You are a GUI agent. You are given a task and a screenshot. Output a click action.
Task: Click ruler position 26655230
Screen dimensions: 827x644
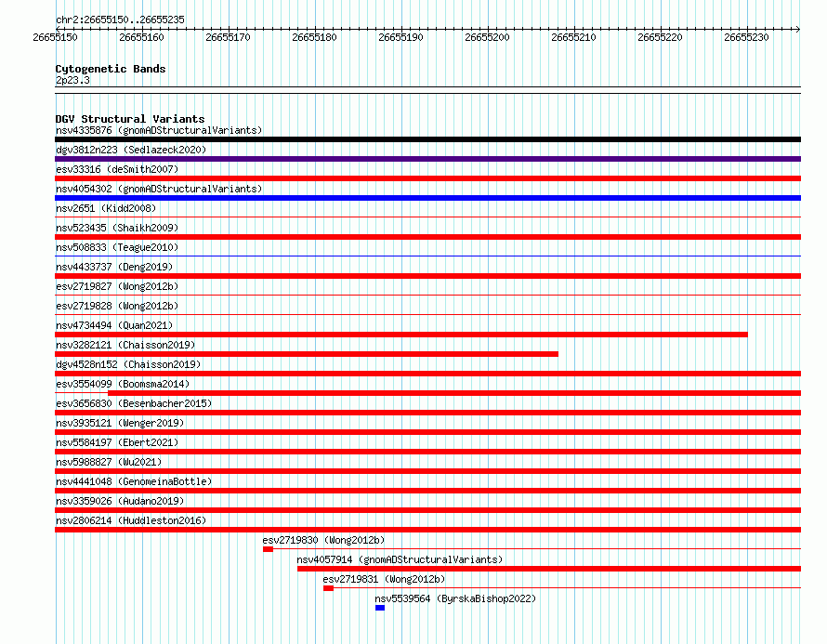tap(747, 37)
